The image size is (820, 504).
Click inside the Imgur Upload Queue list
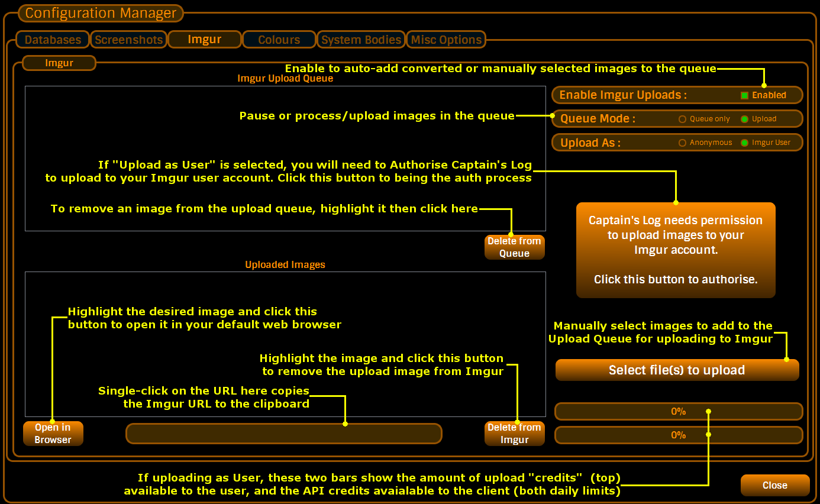coord(285,159)
